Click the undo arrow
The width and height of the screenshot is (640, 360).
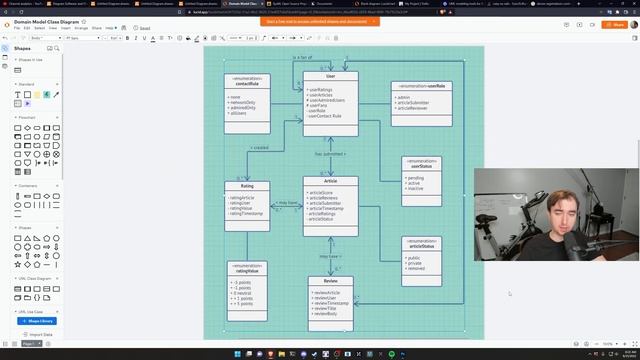5,38
